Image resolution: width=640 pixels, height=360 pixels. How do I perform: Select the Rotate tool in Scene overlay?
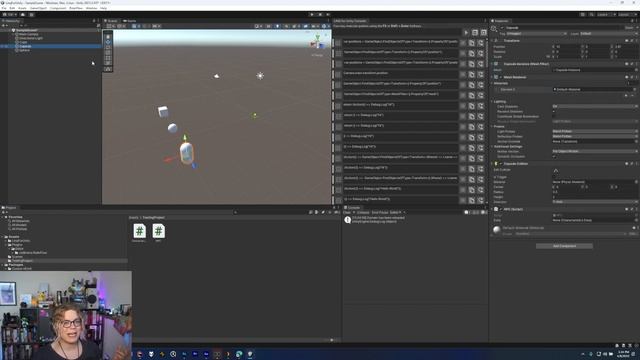108,47
